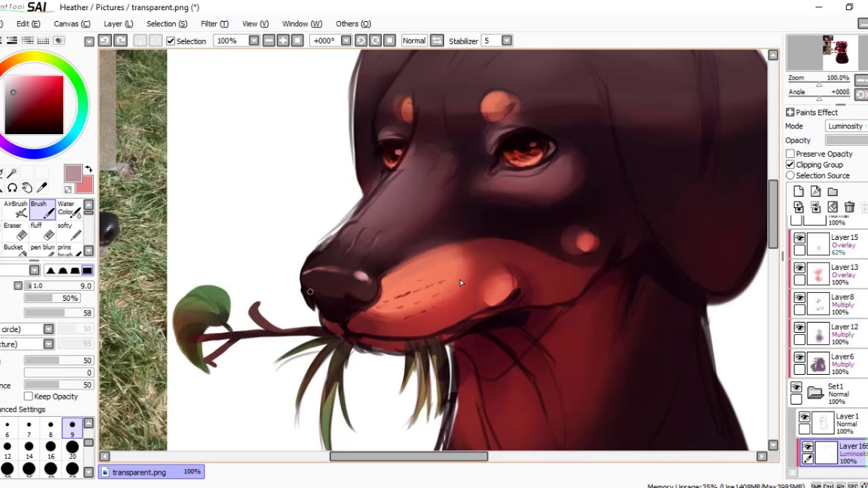Viewport: 868px width, 488px height.
Task: Toggle the Selection checkbox in toolbar
Action: click(171, 41)
